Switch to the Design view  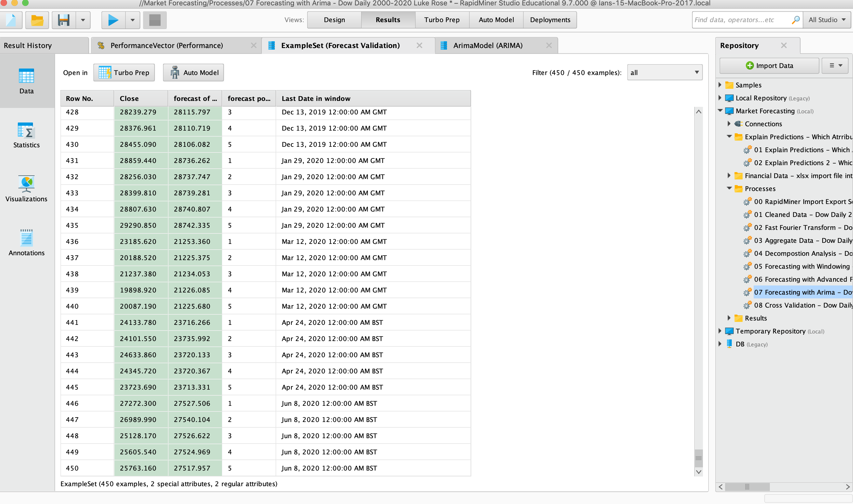(x=334, y=20)
